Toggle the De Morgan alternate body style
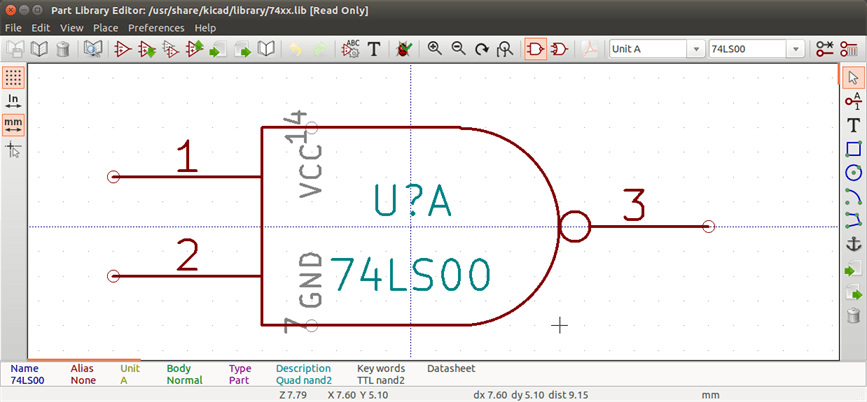The width and height of the screenshot is (867, 402). (x=560, y=48)
